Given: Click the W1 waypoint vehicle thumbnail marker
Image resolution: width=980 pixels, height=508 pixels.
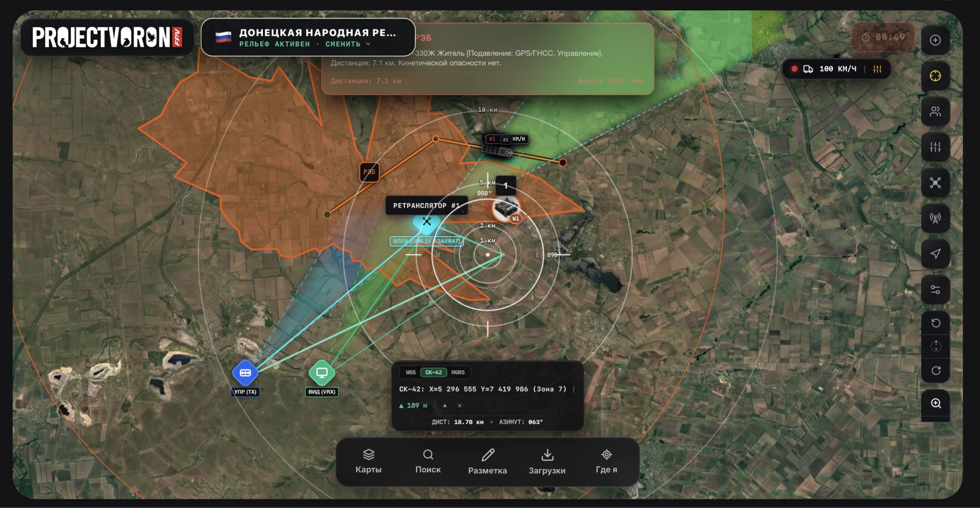Looking at the screenshot, I should 506,209.
